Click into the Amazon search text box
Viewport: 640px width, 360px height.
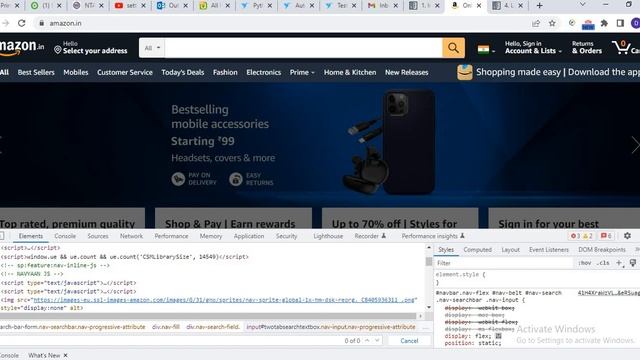[304, 48]
